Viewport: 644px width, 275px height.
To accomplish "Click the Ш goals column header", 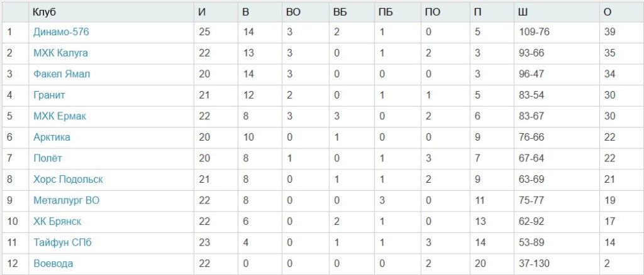I will click(x=523, y=12).
